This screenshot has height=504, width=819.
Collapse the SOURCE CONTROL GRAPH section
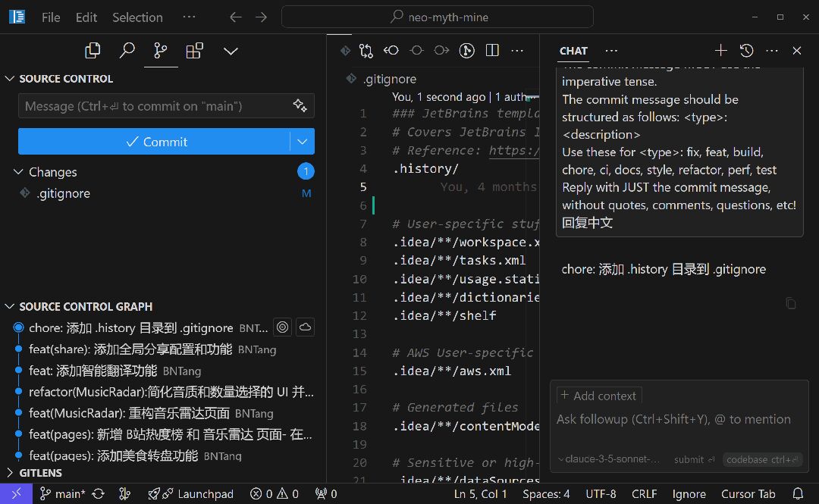point(10,307)
